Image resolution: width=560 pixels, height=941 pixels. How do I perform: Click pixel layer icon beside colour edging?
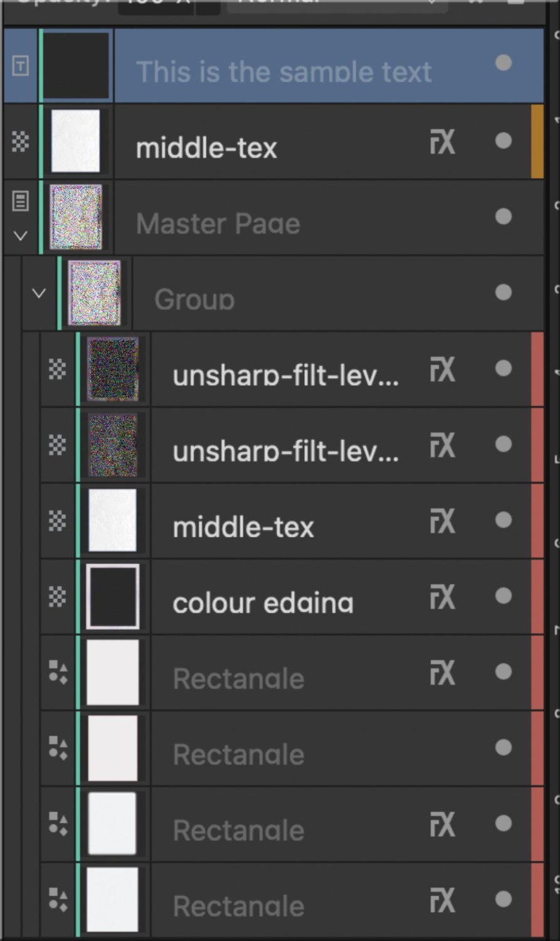[58, 597]
